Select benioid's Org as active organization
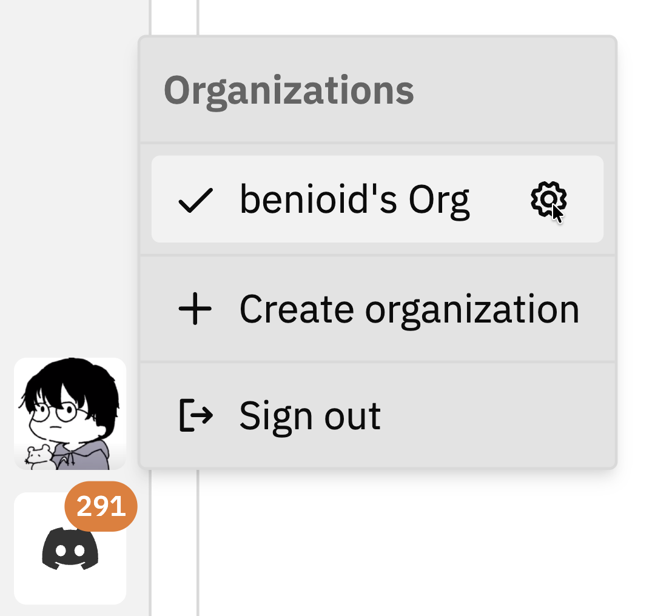Viewport: 672px width, 616px height. [355, 198]
